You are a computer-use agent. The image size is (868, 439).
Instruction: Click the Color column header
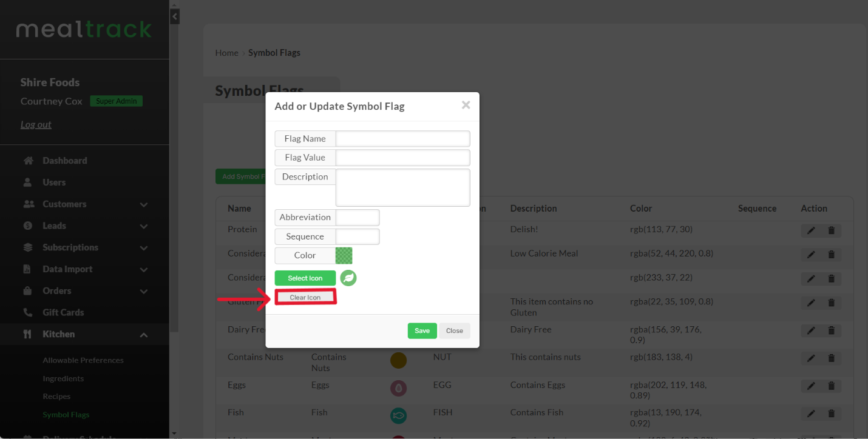click(x=641, y=209)
